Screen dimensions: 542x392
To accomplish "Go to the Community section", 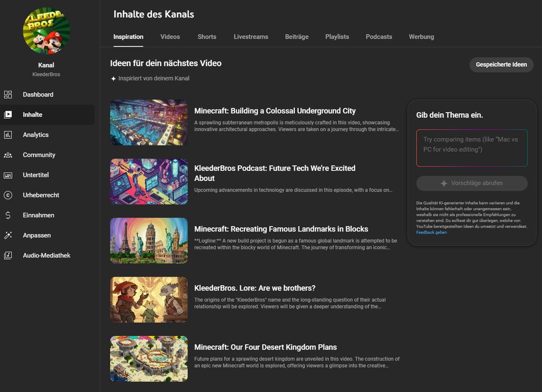I will click(47, 155).
